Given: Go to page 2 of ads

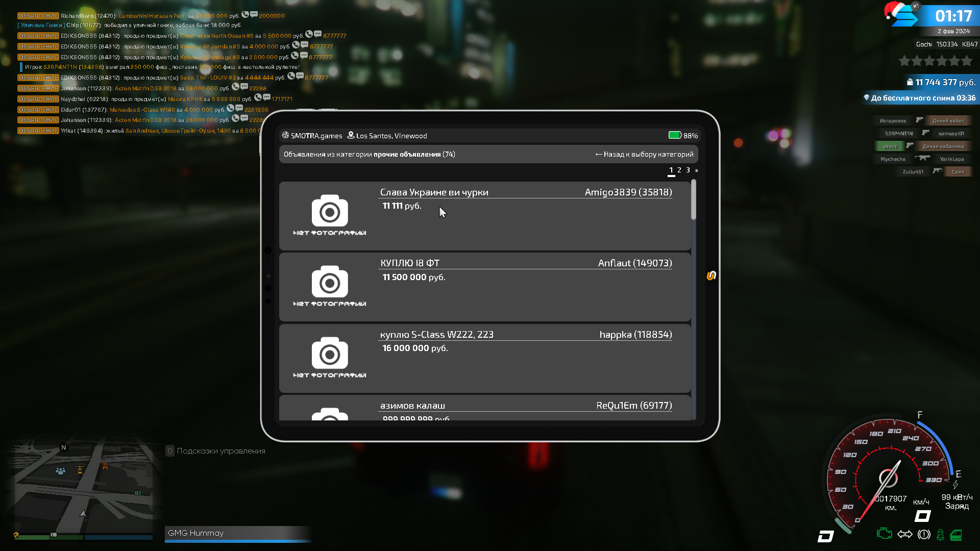Looking at the screenshot, I should coord(679,170).
